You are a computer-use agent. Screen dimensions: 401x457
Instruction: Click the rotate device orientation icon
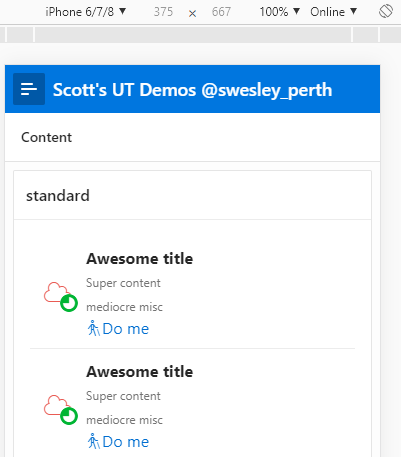pos(386,12)
